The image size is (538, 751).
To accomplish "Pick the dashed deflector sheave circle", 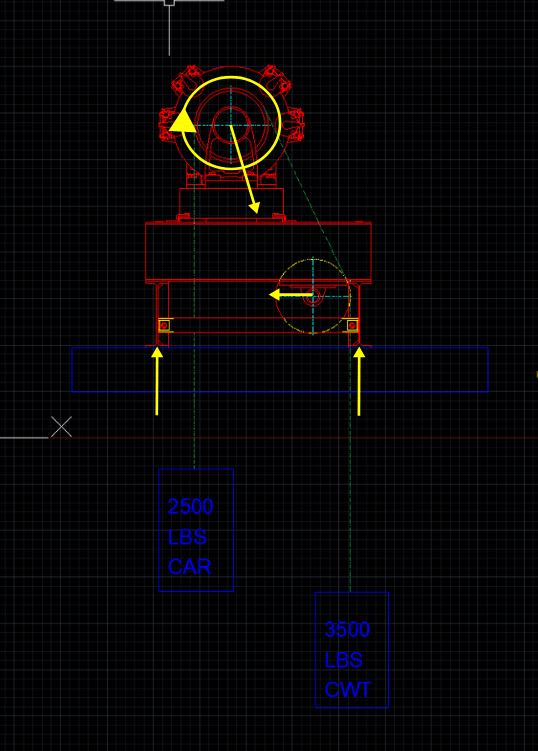I will [x=313, y=296].
